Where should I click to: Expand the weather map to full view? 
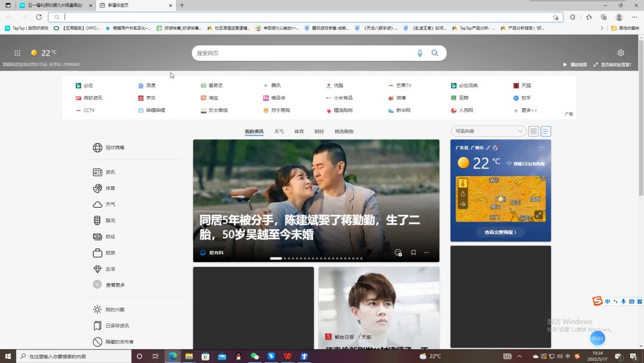click(538, 215)
